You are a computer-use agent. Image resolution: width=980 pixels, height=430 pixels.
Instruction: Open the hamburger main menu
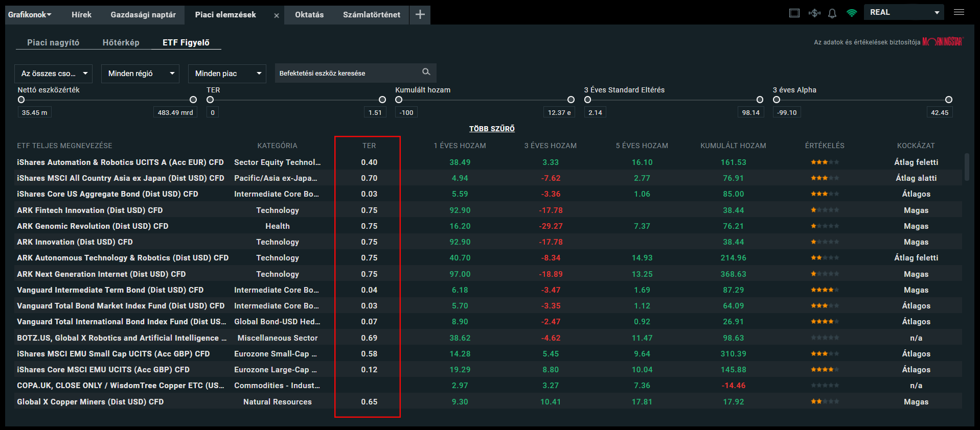pyautogui.click(x=959, y=12)
